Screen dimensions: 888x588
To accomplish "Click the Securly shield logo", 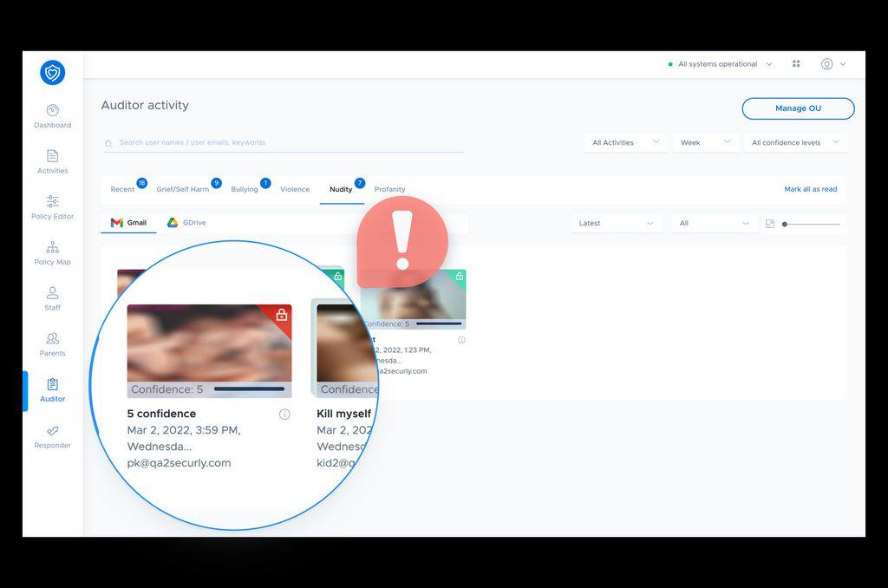I will pos(53,73).
